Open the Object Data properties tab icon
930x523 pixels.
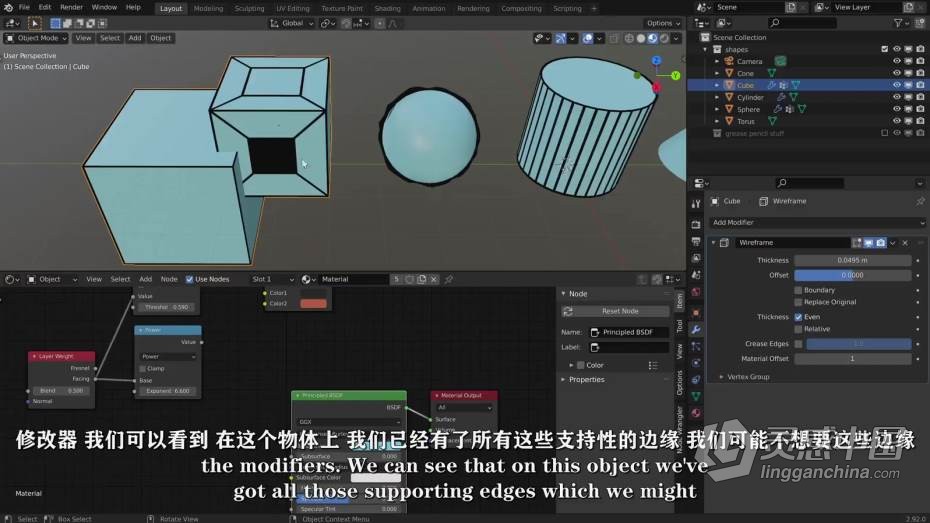pyautogui.click(x=696, y=396)
